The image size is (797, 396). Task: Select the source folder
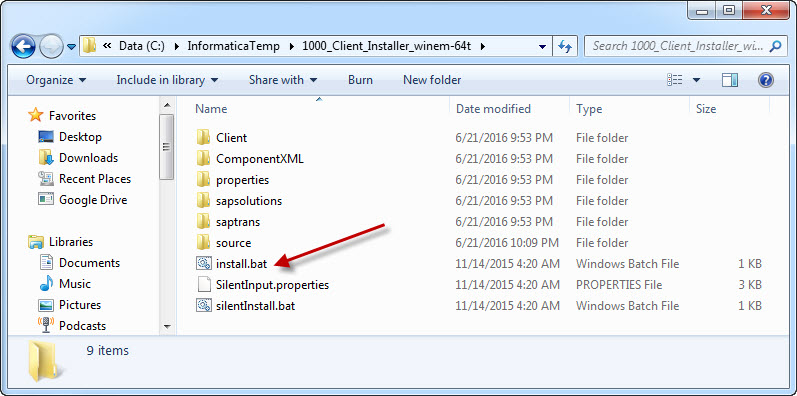(x=233, y=243)
